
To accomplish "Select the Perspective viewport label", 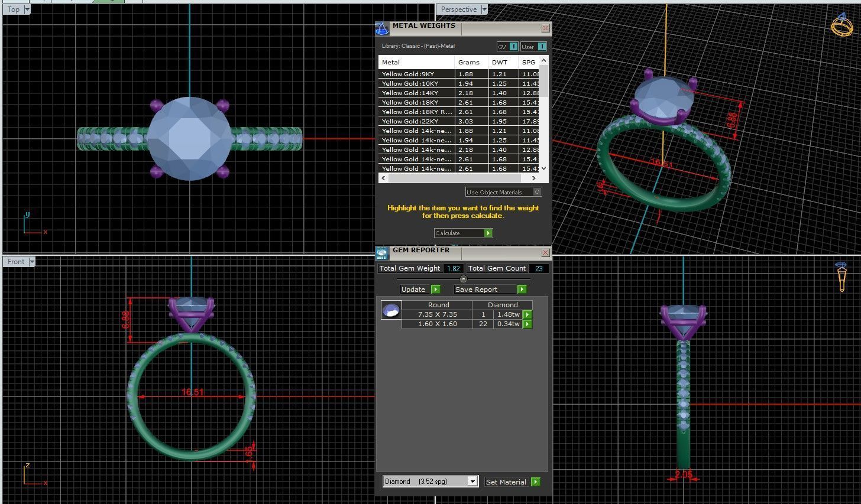I will click(458, 9).
